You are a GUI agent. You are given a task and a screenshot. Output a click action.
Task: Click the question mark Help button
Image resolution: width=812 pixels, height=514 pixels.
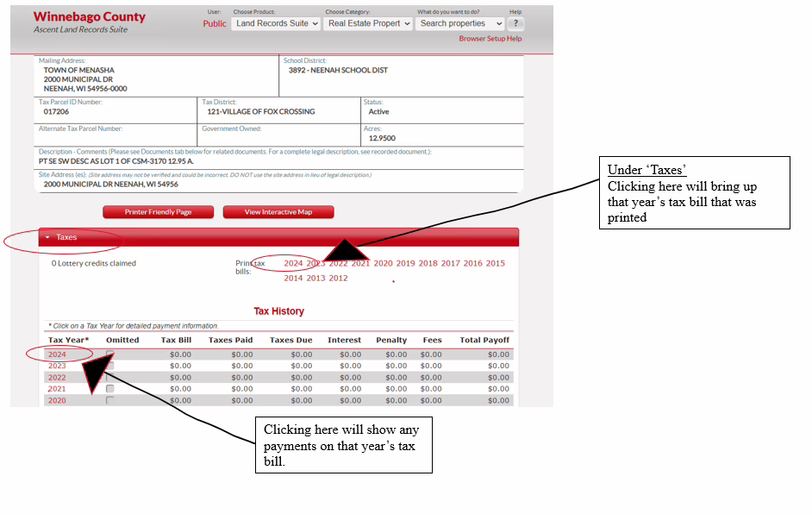(516, 23)
